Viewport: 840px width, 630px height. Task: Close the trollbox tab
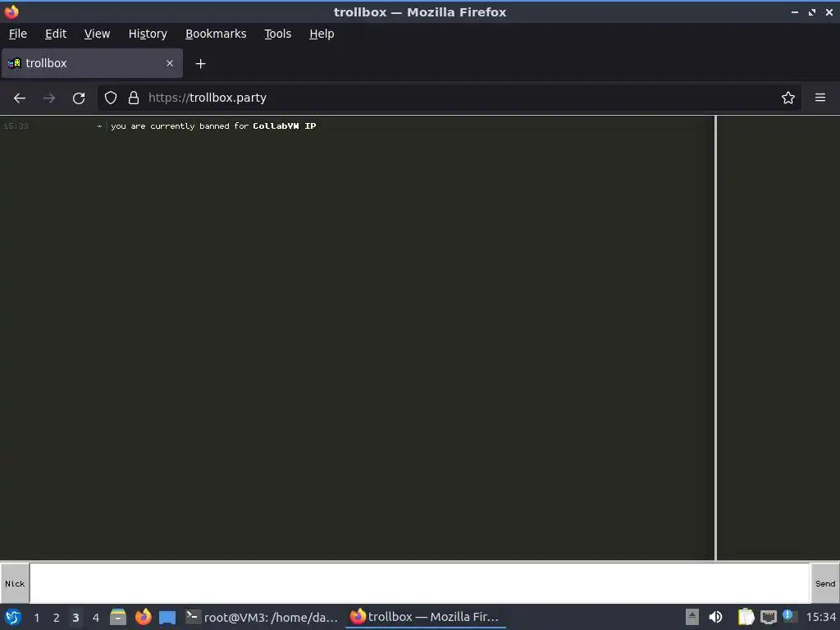[170, 63]
